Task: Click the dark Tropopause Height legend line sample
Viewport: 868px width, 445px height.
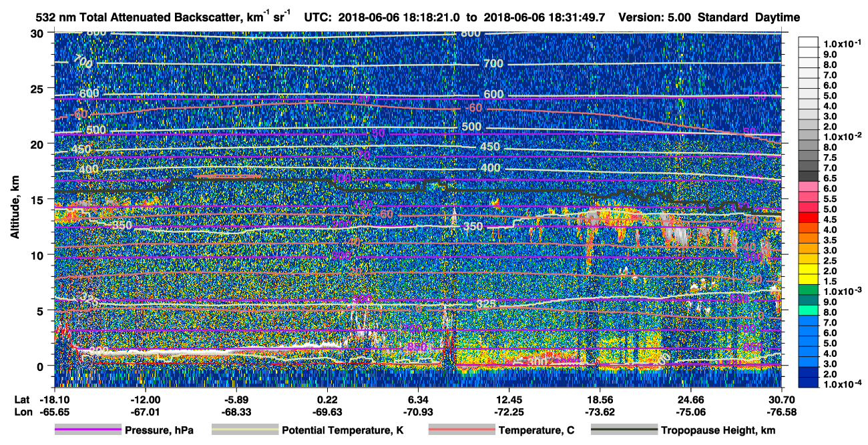Action: pyautogui.click(x=624, y=430)
